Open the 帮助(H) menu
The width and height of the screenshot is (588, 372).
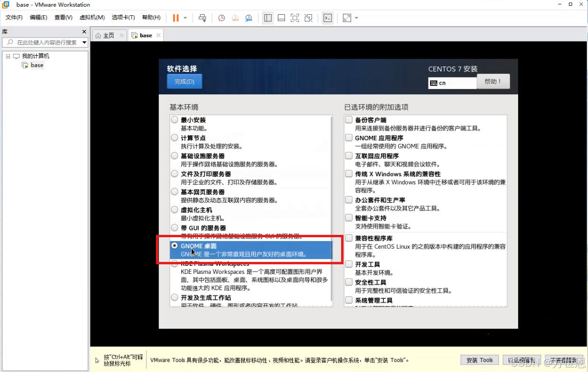pos(151,18)
